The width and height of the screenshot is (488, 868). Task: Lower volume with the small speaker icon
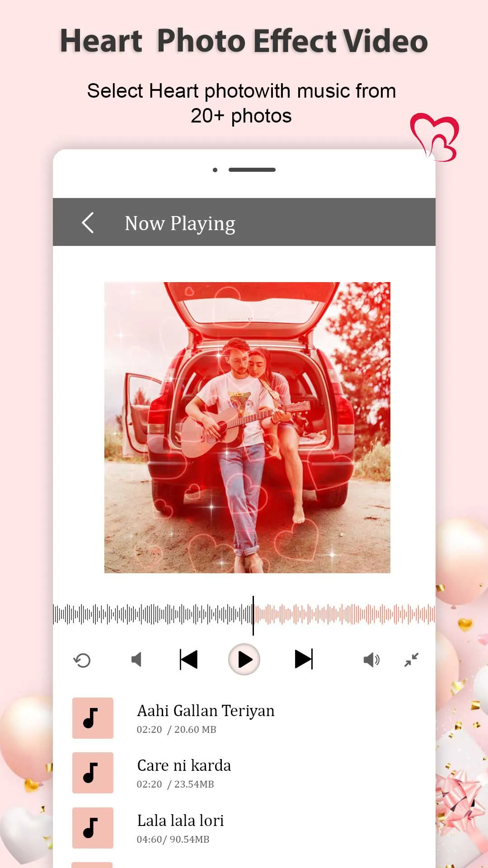coord(136,660)
